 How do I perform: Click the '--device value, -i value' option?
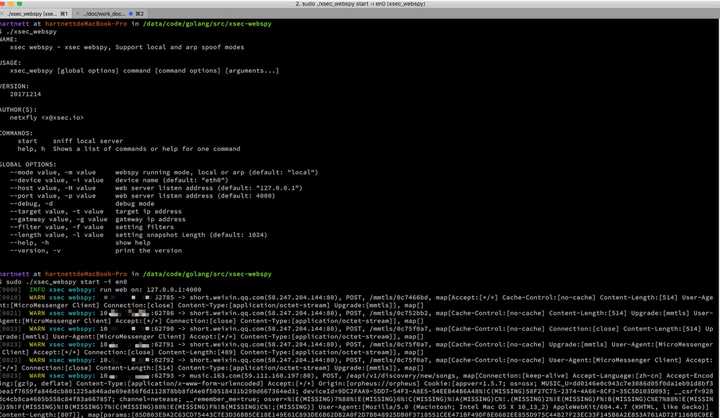coord(56,180)
